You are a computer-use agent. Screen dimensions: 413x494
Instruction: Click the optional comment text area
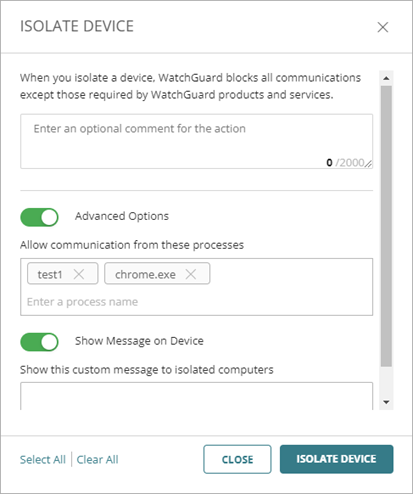tap(196, 141)
